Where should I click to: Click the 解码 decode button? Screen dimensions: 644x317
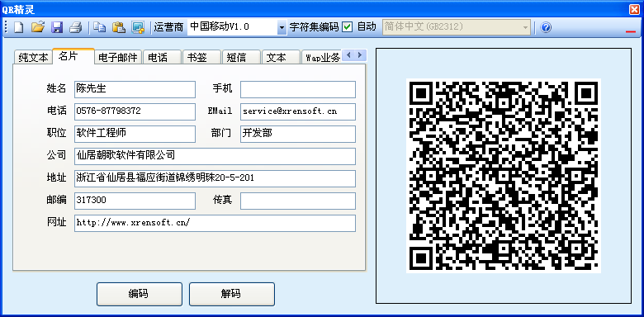[x=232, y=294]
